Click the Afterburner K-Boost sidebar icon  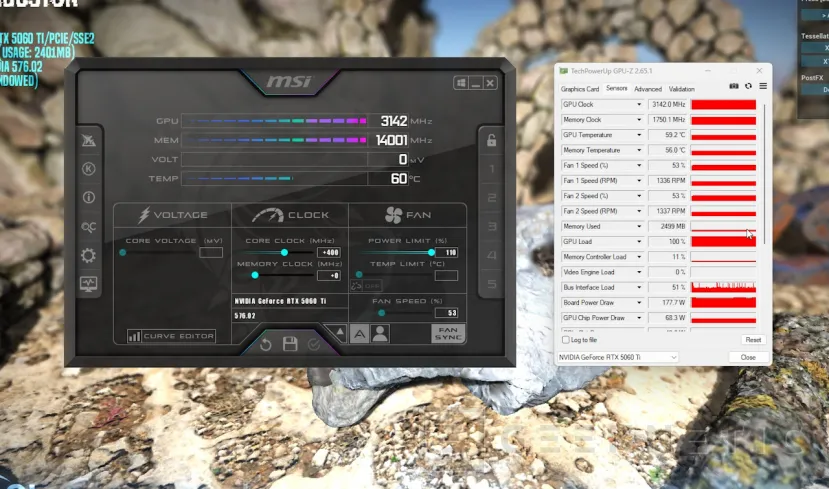coord(88,169)
